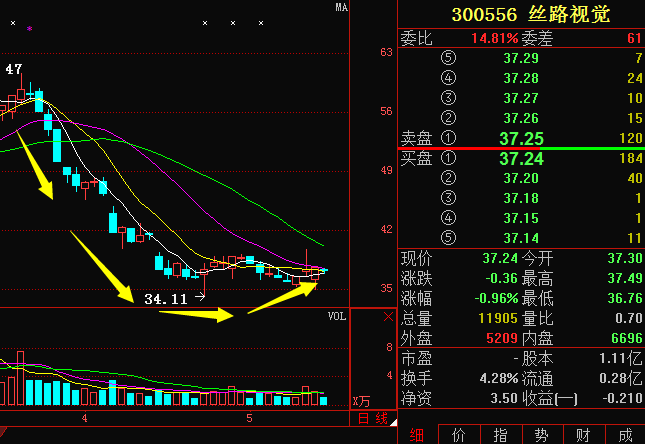
Task: Click the 净资 value 3.50
Action: coord(504,398)
